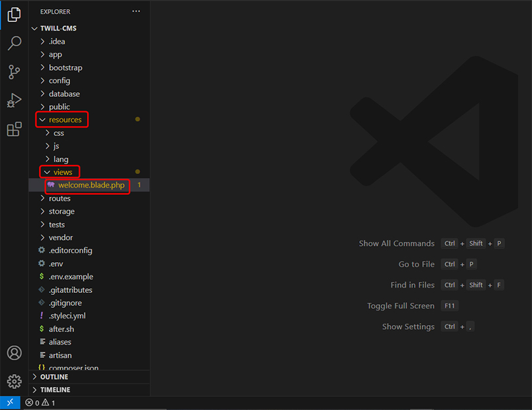
Task: Open the Source Control view icon
Action: pyautogui.click(x=14, y=72)
